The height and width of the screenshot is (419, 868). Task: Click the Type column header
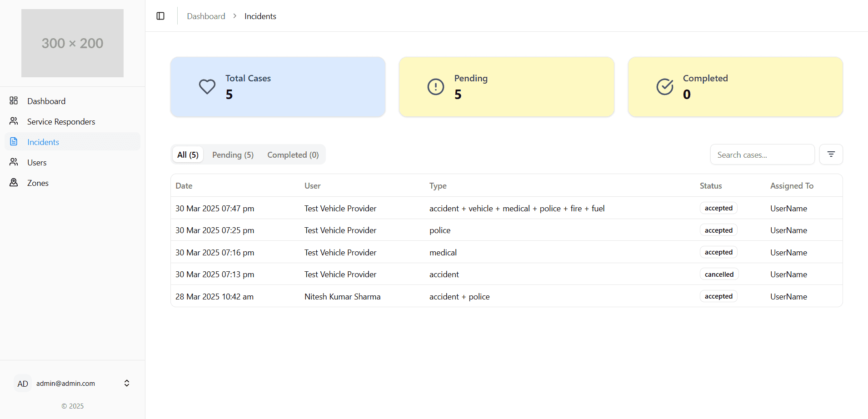point(438,185)
